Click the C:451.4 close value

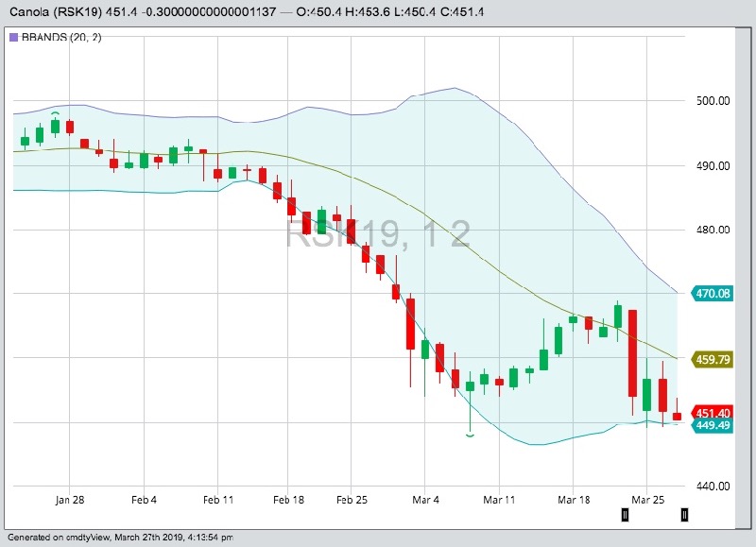[x=461, y=11]
